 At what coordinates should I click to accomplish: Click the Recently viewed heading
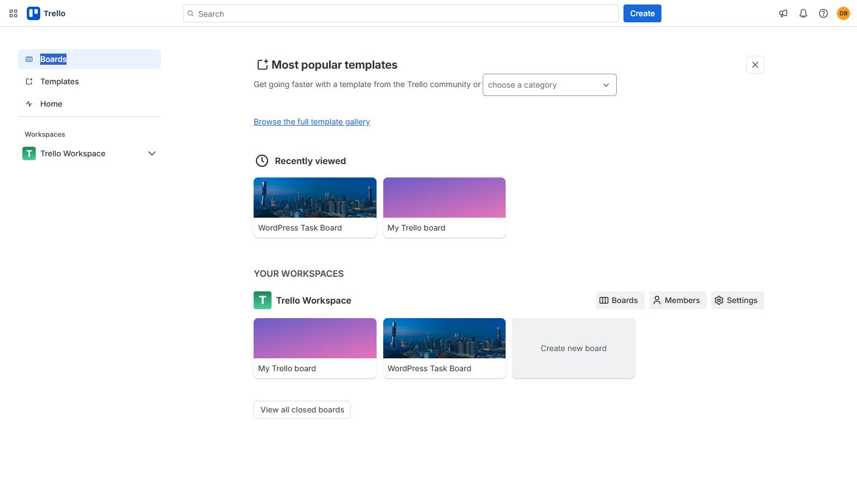pyautogui.click(x=311, y=161)
